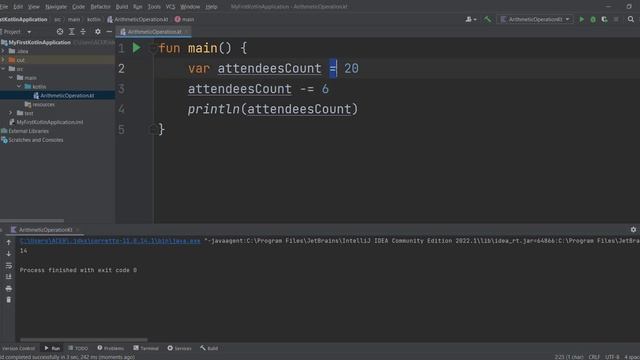Image resolution: width=640 pixels, height=360 pixels.
Task: Run the app with the toolbar Run button
Action: (x=582, y=19)
